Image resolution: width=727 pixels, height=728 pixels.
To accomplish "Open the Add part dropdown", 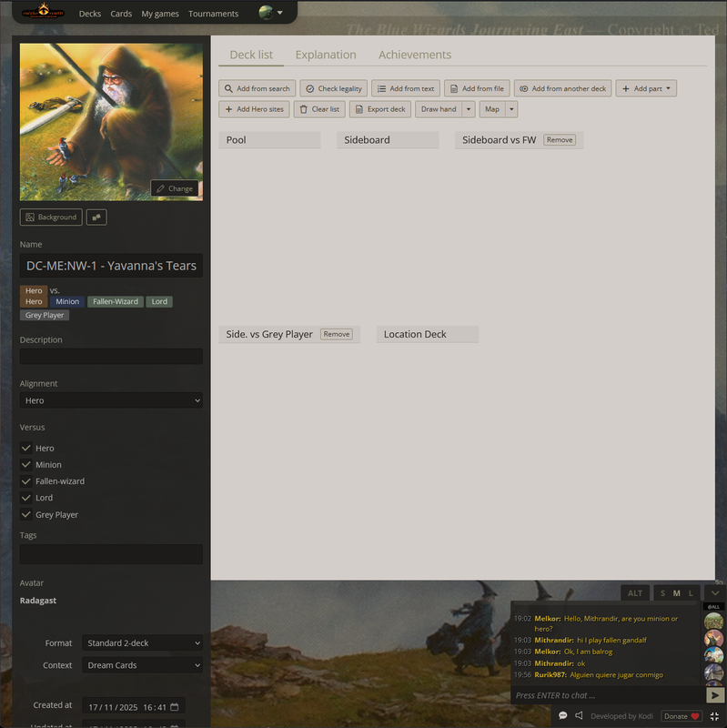I will tap(646, 88).
